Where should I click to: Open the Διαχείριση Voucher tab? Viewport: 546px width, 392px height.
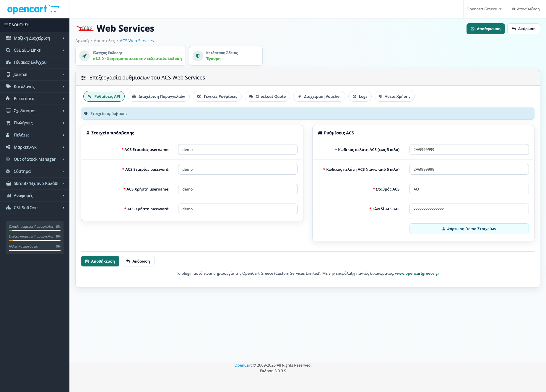point(319,96)
